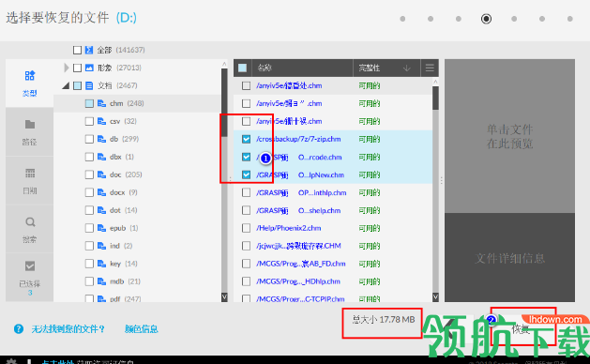Open the date calendar sidebar tab
The height and width of the screenshot is (364, 590).
pyautogui.click(x=29, y=181)
